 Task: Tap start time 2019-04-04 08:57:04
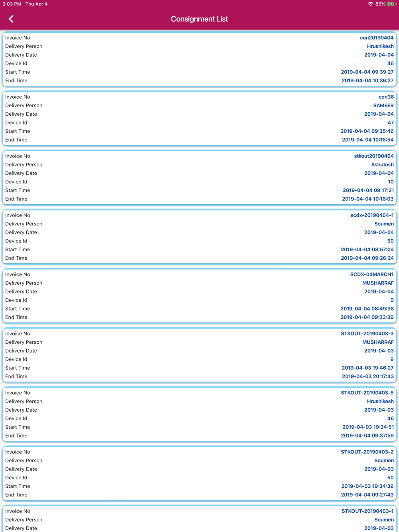pyautogui.click(x=367, y=250)
